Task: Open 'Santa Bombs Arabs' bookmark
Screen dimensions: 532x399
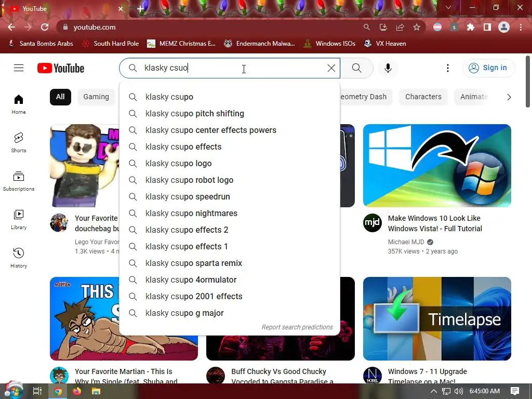Action: click(41, 44)
